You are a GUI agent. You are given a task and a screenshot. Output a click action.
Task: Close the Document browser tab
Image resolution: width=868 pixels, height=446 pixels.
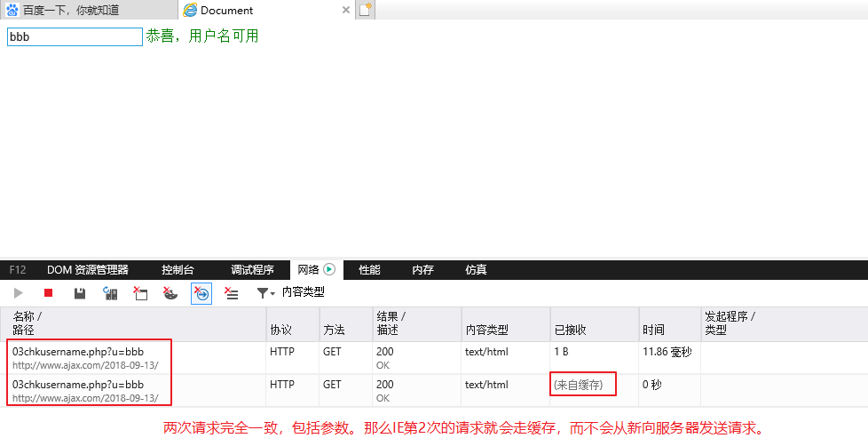(x=345, y=10)
